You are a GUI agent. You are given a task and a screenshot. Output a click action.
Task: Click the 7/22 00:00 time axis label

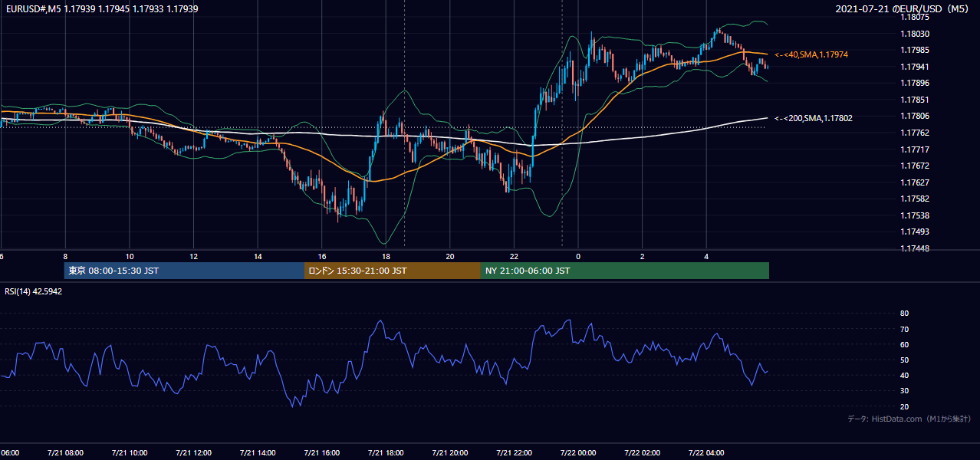pos(578,453)
